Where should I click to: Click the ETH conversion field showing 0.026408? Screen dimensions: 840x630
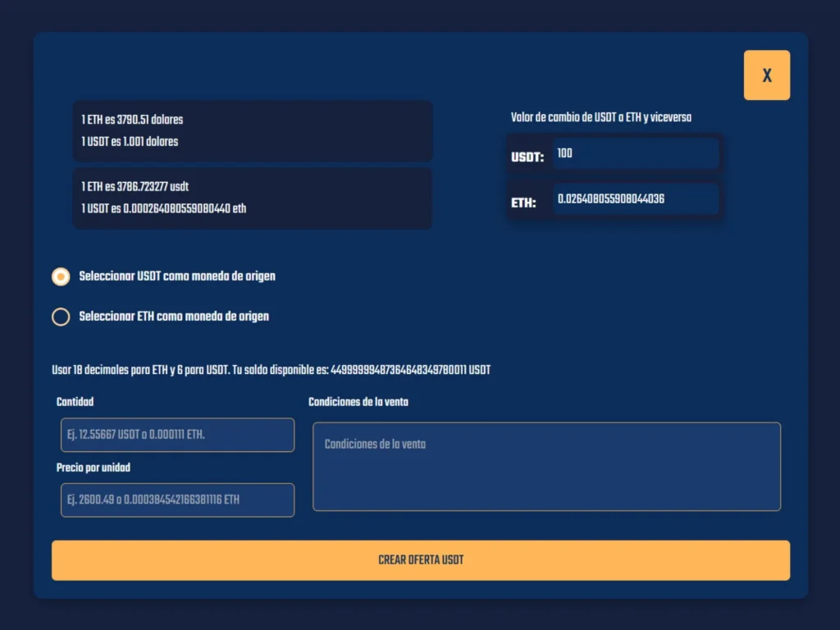tap(636, 199)
